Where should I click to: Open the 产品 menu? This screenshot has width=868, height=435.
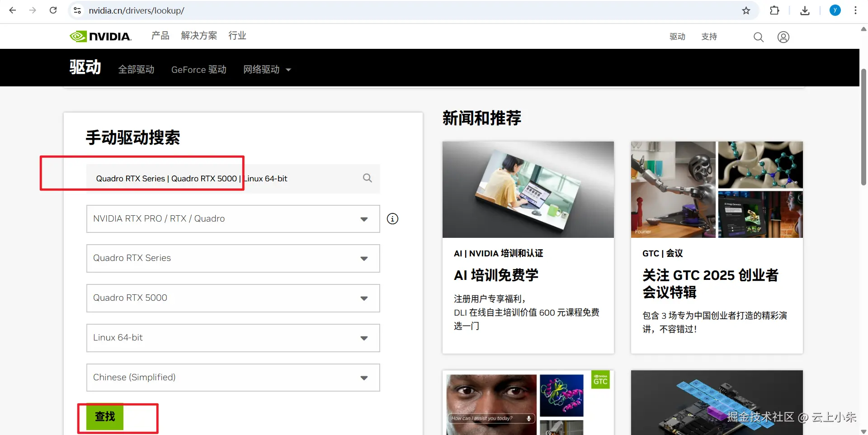(160, 36)
